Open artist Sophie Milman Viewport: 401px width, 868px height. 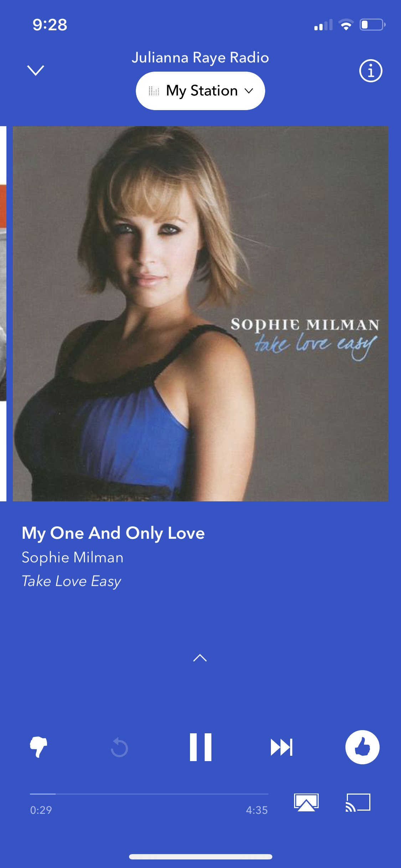[x=73, y=557]
